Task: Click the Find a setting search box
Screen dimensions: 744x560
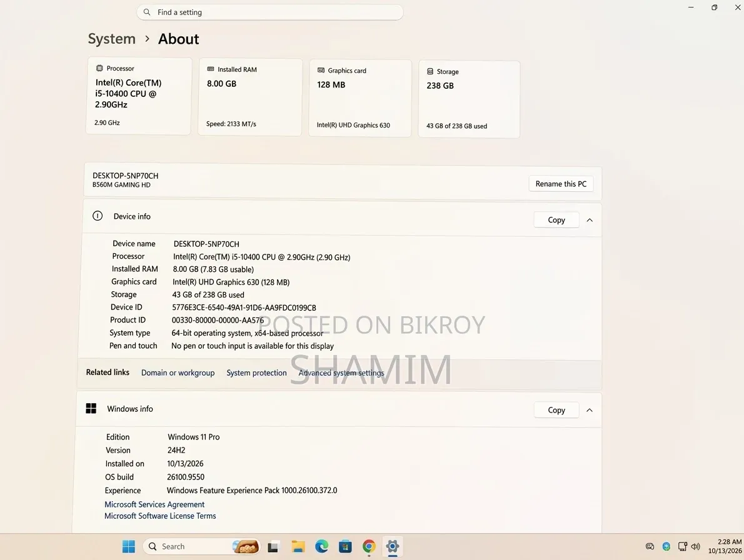Action: [270, 12]
